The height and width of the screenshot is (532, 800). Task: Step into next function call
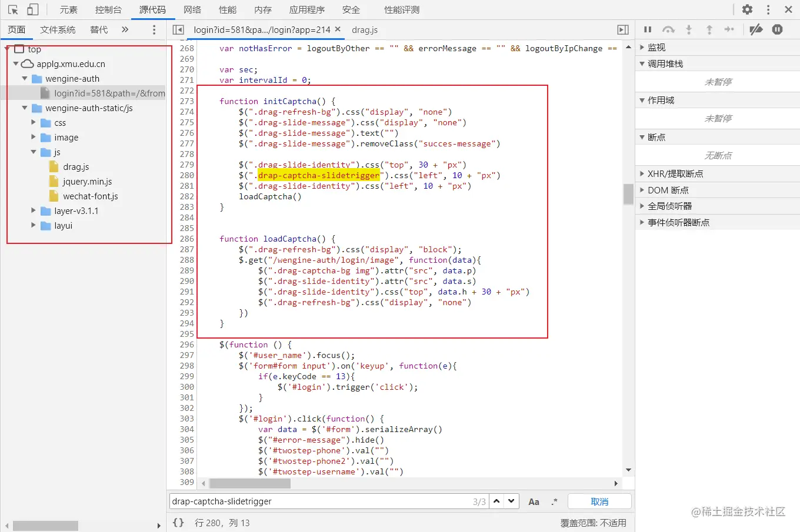pos(689,29)
